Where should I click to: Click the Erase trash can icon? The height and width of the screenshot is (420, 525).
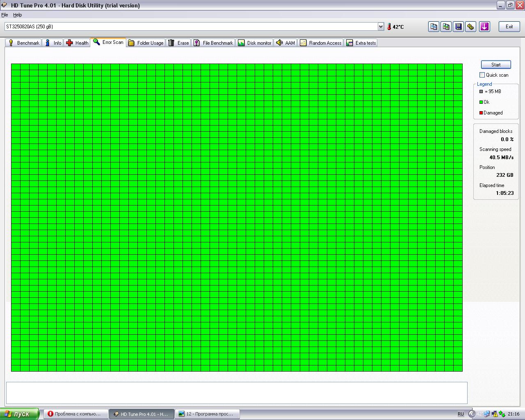(171, 43)
